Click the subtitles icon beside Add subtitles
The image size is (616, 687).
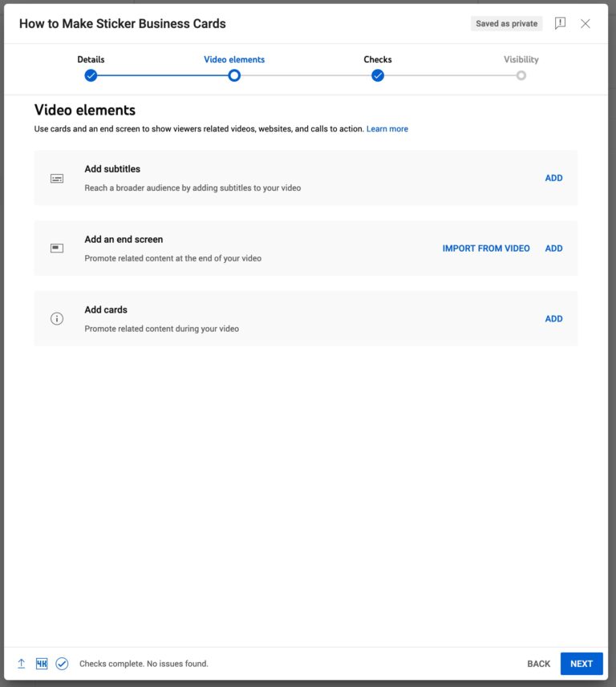click(x=56, y=177)
